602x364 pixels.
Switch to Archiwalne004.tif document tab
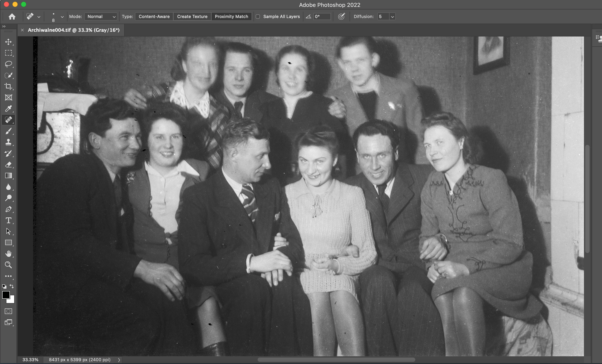(x=73, y=30)
